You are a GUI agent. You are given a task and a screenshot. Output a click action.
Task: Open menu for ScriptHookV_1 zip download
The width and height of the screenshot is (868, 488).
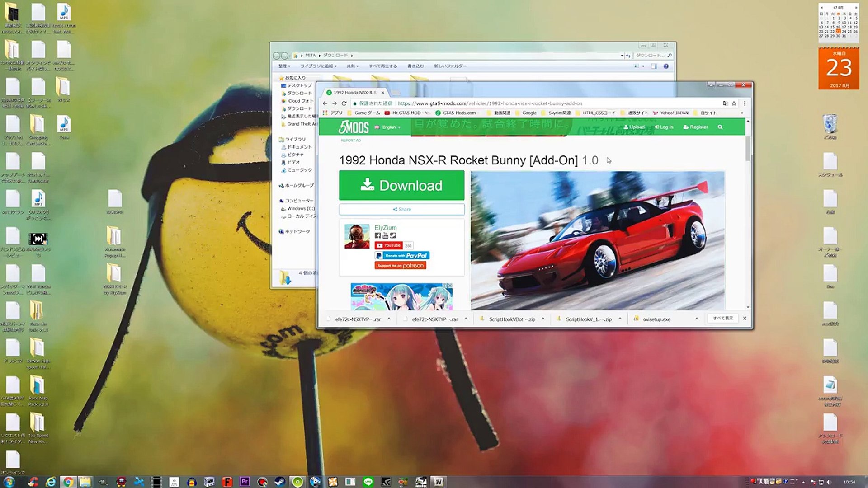[x=620, y=319]
